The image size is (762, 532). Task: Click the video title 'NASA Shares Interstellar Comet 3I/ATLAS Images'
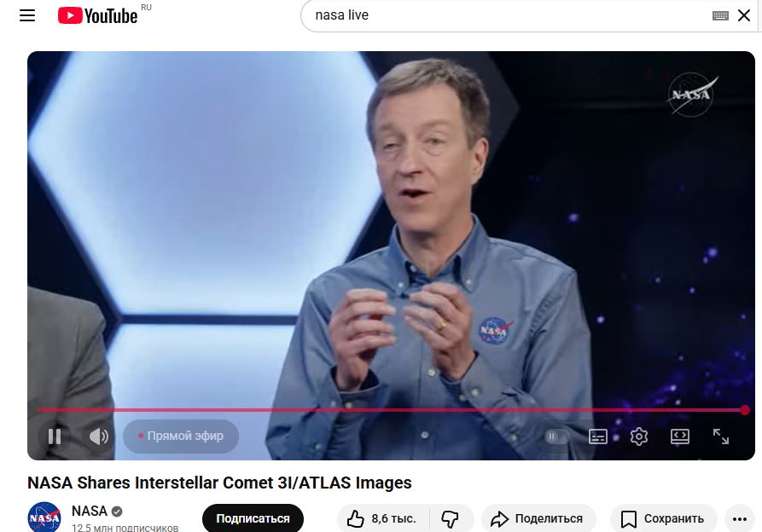click(219, 483)
